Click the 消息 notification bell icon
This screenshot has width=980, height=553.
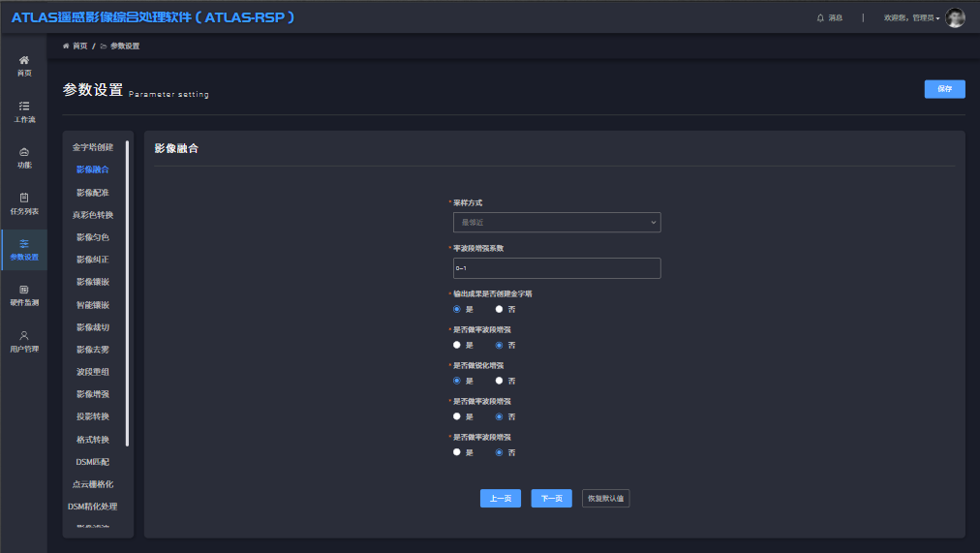click(820, 17)
